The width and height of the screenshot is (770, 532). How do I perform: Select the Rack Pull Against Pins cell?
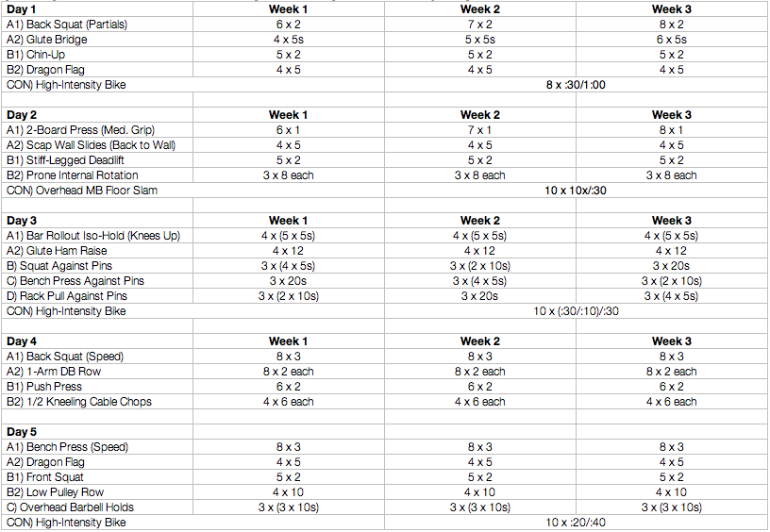pos(97,296)
